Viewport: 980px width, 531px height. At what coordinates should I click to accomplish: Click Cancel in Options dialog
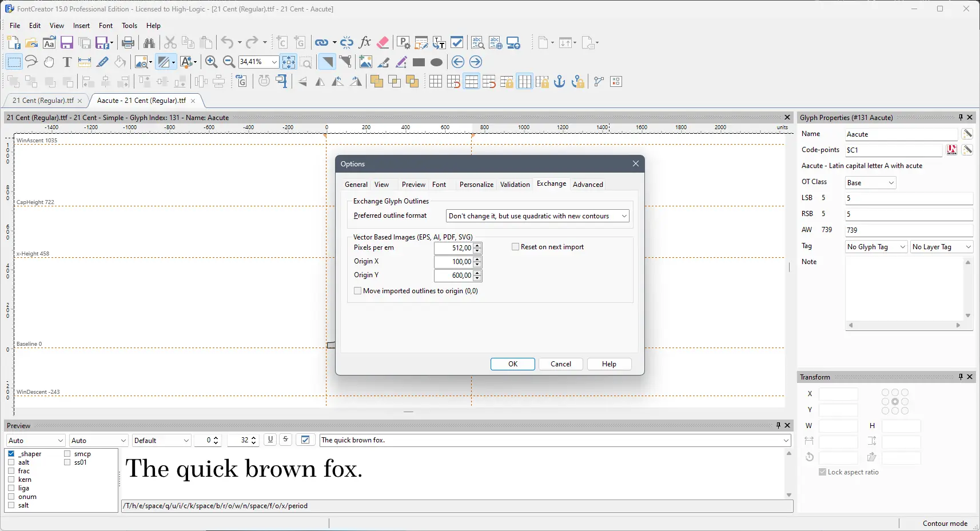point(561,364)
